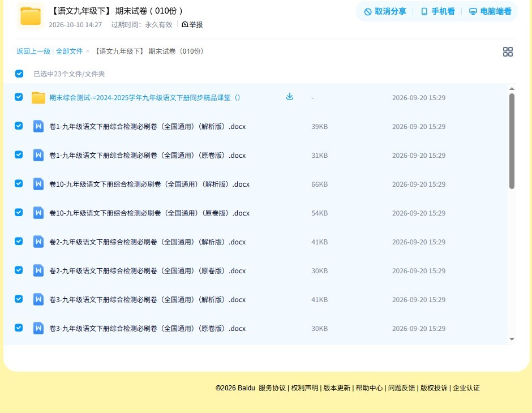Click Word icon of 卷10 解析版 docx

tap(38, 184)
